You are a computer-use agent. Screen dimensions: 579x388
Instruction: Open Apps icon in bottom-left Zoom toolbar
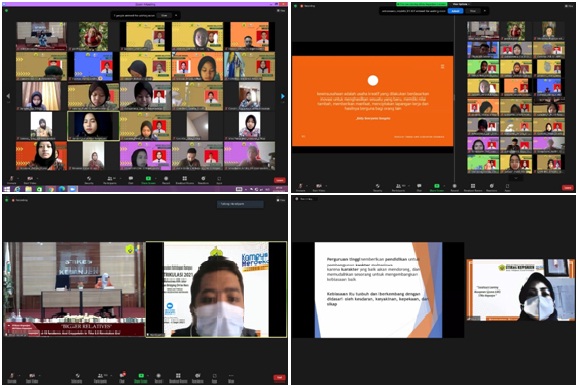215,377
